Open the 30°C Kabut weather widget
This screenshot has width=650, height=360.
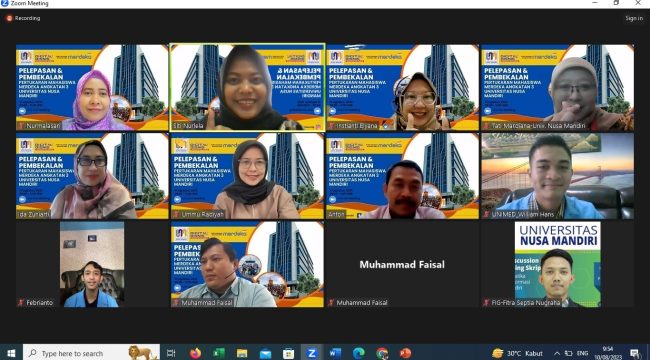click(518, 353)
